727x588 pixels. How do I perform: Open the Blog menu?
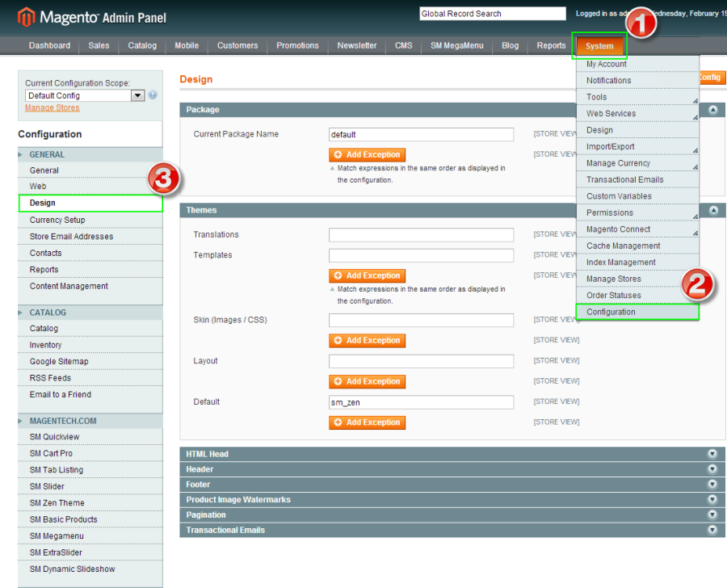[510, 45]
